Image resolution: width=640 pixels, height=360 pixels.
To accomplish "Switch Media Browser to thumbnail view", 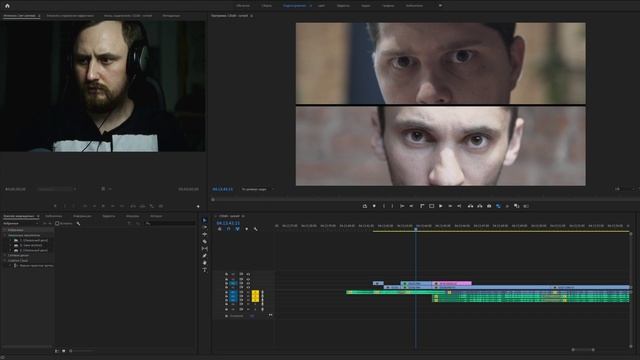I will point(64,351).
